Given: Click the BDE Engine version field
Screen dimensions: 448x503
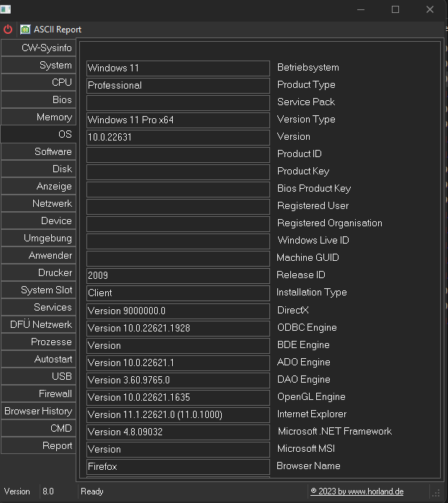Looking at the screenshot, I should pyautogui.click(x=178, y=346).
